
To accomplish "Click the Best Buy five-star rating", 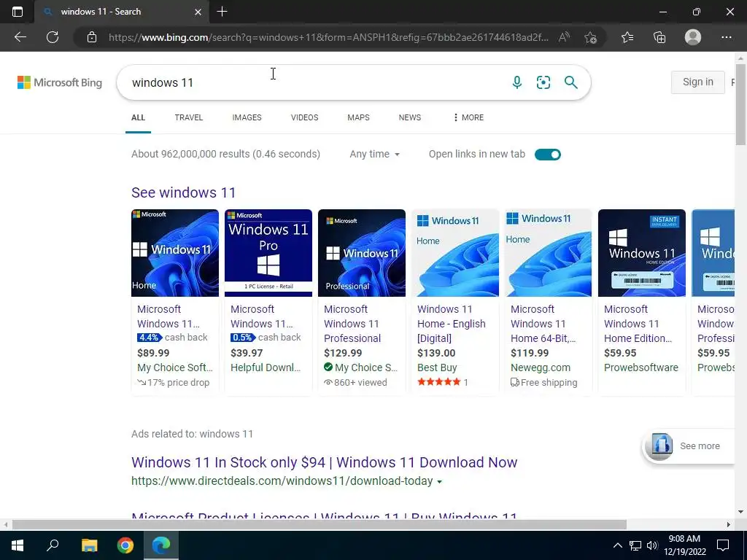I will click(438, 382).
